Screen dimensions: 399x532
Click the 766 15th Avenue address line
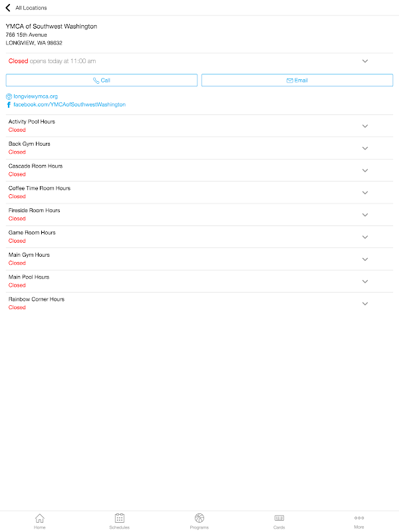tap(26, 35)
